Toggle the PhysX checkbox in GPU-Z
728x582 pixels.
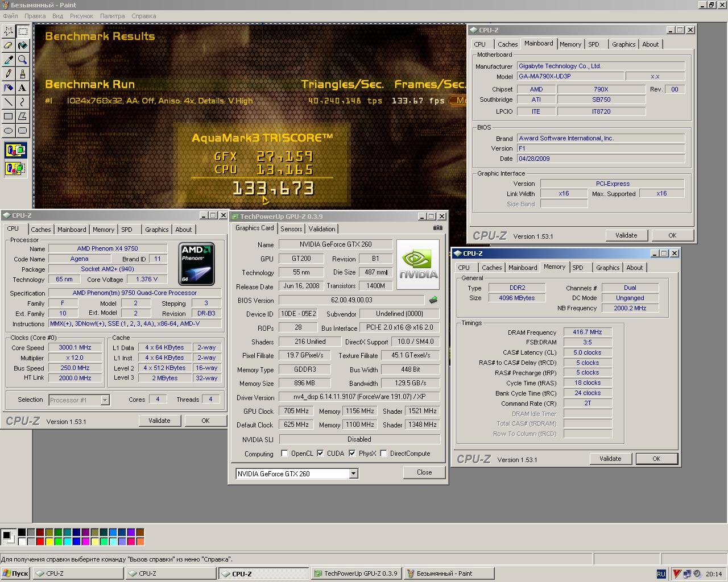click(x=352, y=454)
